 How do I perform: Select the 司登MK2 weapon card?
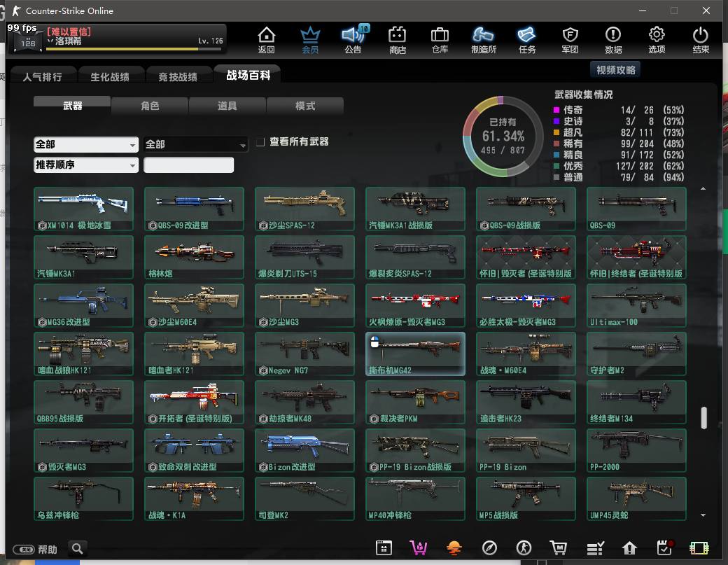click(x=304, y=498)
